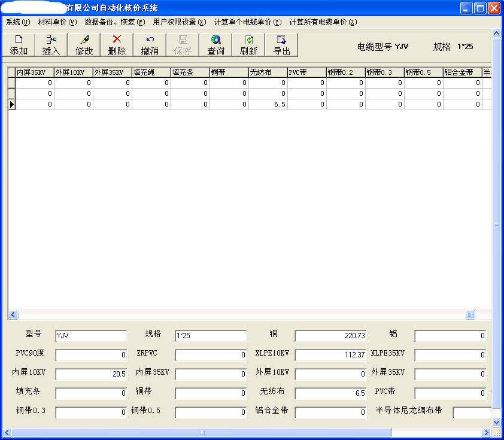504x440 pixels.
Task: Open the 系统 menu
Action: 17,22
